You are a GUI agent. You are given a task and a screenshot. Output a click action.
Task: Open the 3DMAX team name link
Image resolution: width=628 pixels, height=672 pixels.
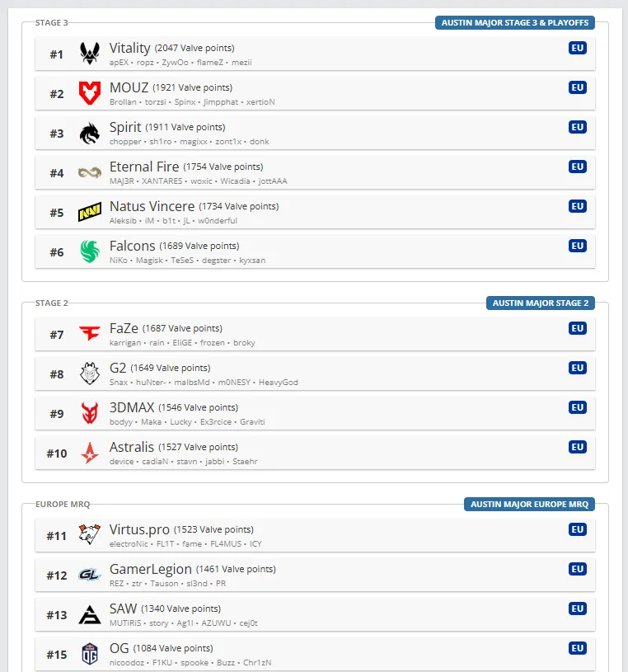(132, 407)
